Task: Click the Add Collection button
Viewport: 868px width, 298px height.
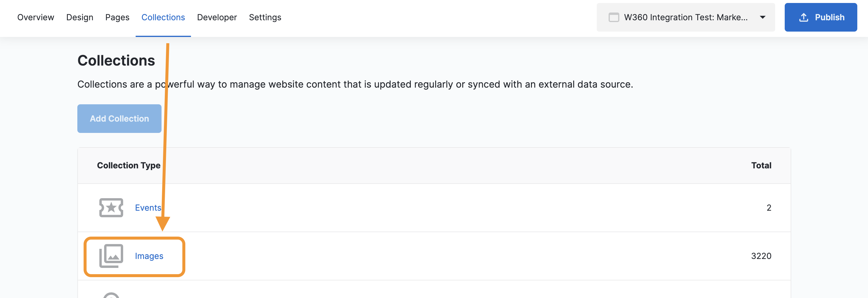Action: coord(119,119)
